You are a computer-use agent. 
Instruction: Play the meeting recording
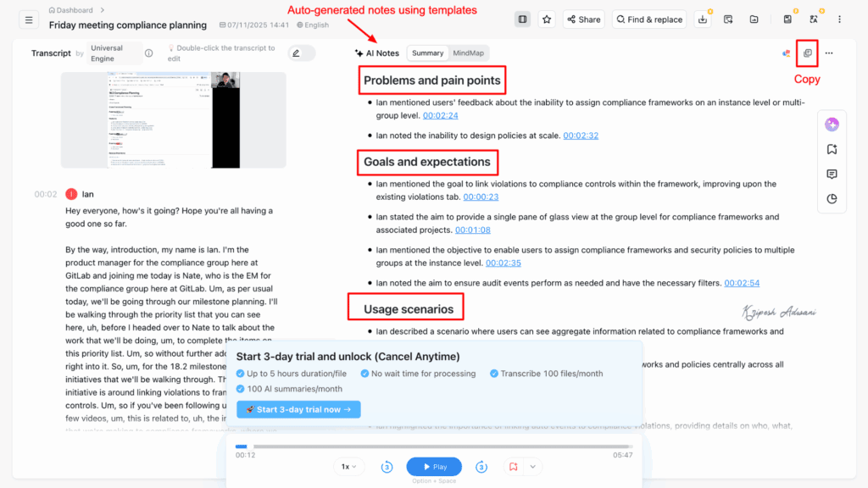click(x=434, y=467)
